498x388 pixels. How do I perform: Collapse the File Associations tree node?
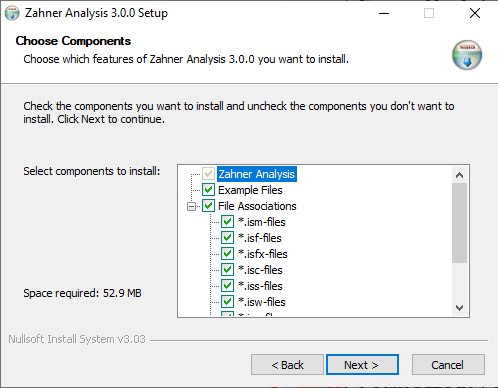[x=191, y=206]
